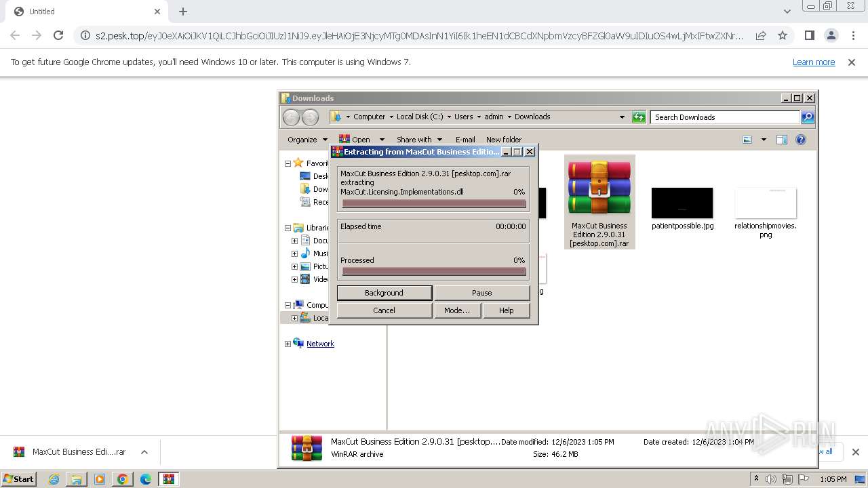The height and width of the screenshot is (488, 868).
Task: Expand the Open dropdown arrow in Explorer toolbar
Action: click(x=382, y=140)
